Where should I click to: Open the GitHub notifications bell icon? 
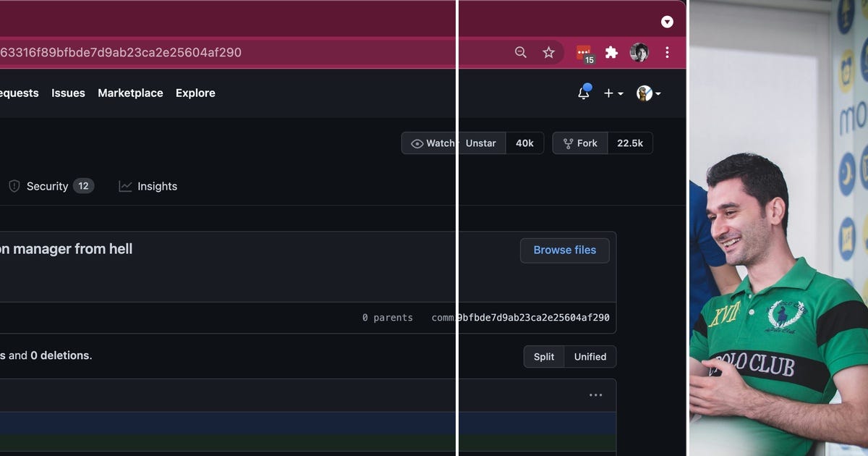[583, 93]
